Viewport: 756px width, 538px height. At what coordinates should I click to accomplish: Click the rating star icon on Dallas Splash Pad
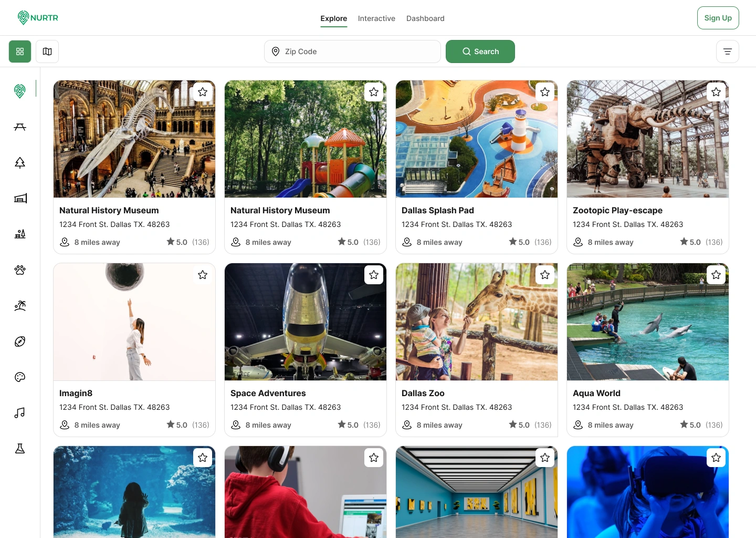tap(513, 242)
